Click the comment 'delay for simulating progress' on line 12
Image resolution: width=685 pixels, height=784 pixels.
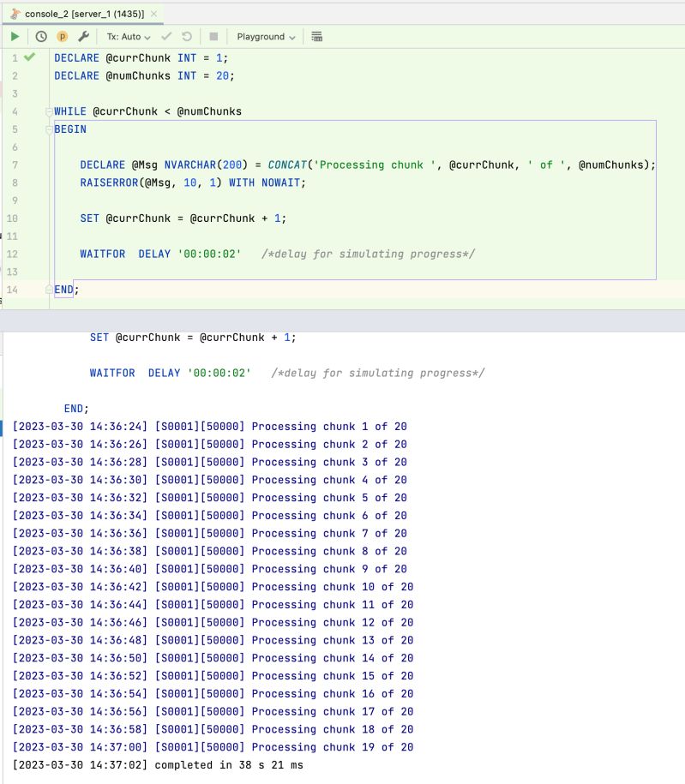(x=368, y=254)
